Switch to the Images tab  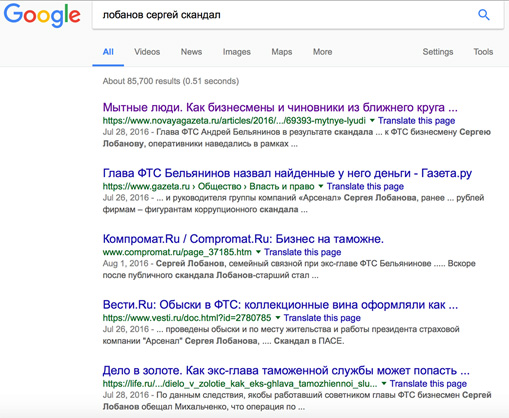point(237,52)
